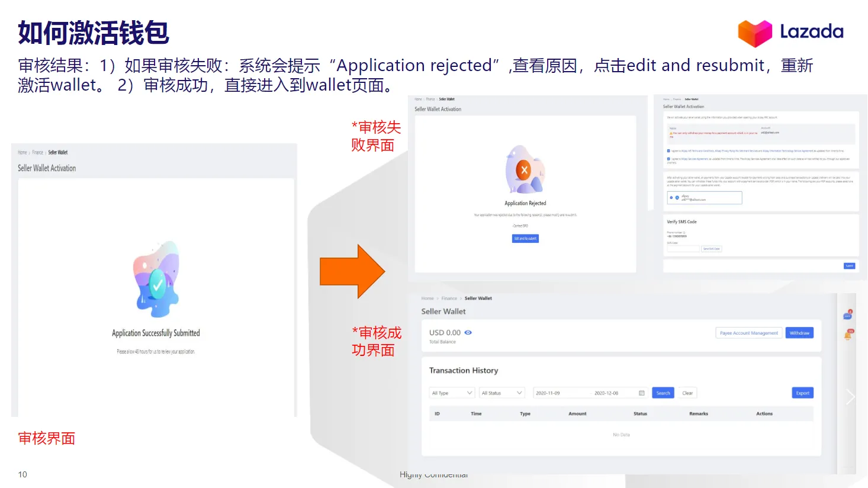Image resolution: width=868 pixels, height=488 pixels.
Task: Open the Finance breadcrumb link
Action: tap(449, 298)
